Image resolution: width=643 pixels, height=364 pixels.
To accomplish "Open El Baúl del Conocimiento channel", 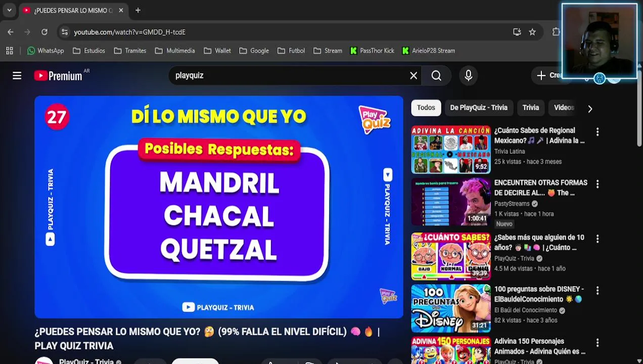I will tap(526, 310).
